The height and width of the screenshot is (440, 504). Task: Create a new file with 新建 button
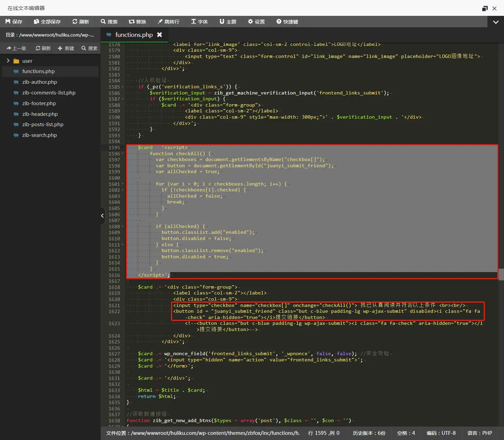pos(66,48)
